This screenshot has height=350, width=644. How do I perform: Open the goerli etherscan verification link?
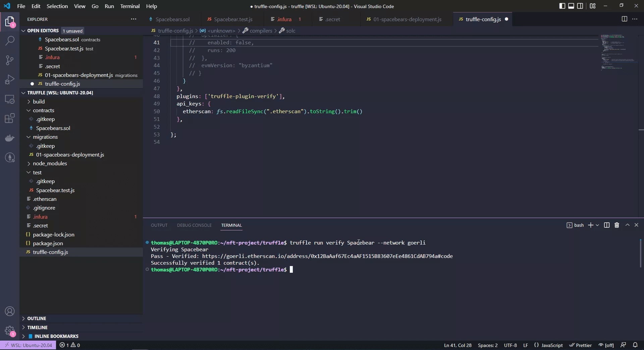[x=327, y=256]
